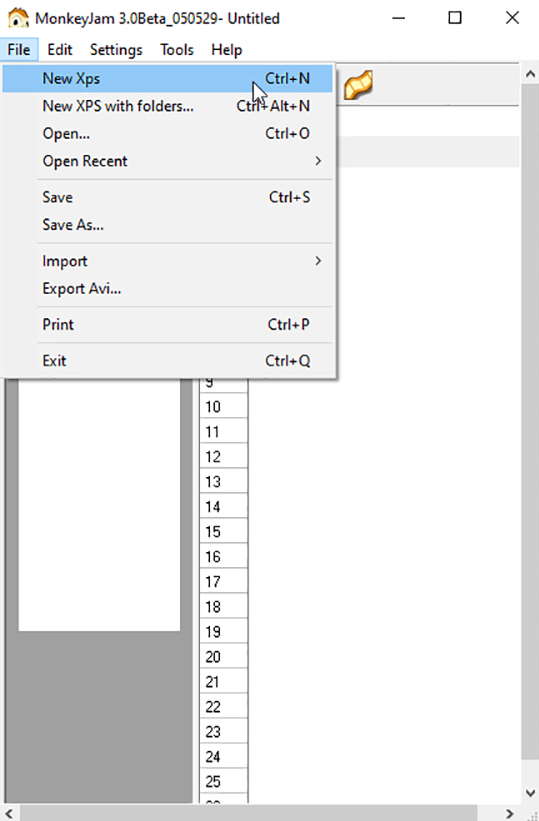This screenshot has height=821, width=539.
Task: Maximize the MonkeyJam window
Action: click(455, 18)
